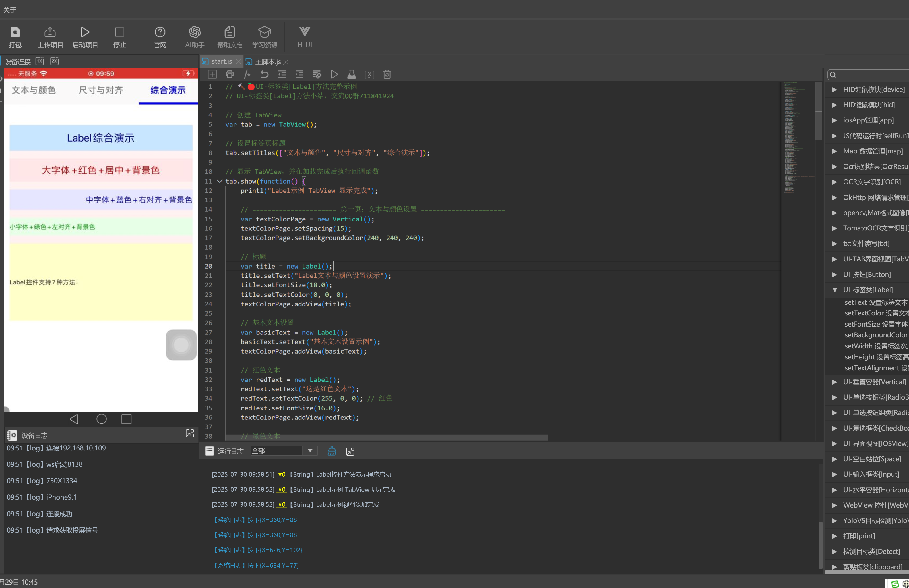Open the 关于 menu
The height and width of the screenshot is (588, 909).
(x=10, y=10)
